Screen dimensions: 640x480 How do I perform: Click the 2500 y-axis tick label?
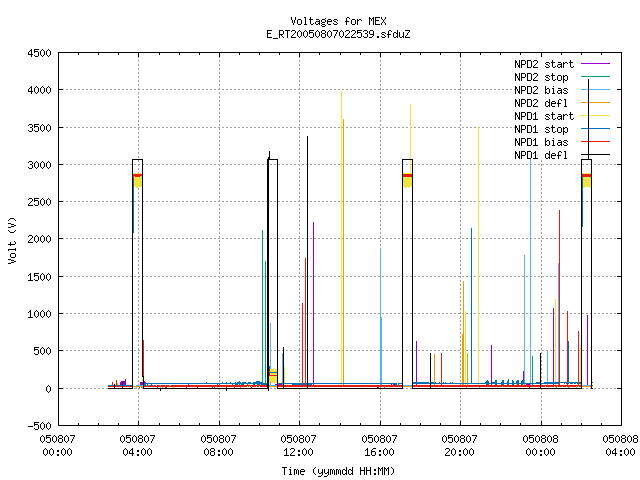pyautogui.click(x=40, y=202)
